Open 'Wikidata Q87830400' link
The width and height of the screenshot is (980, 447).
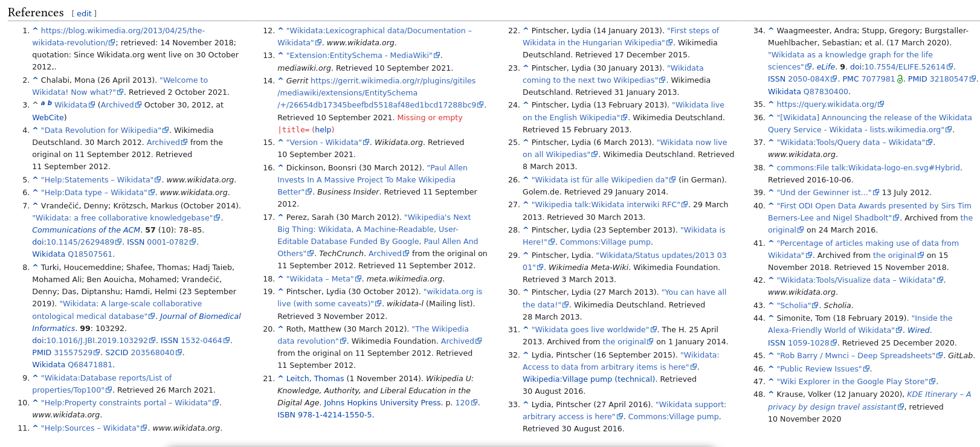808,91
